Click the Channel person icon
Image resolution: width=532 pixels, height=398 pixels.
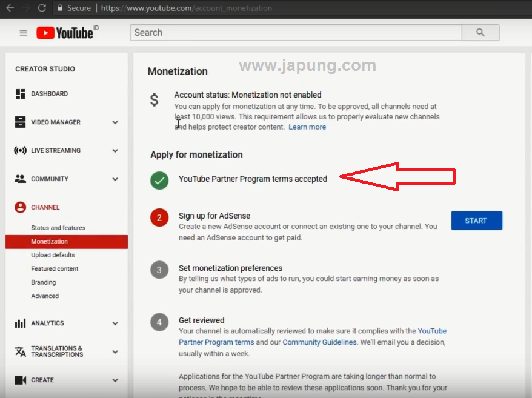[x=21, y=207]
